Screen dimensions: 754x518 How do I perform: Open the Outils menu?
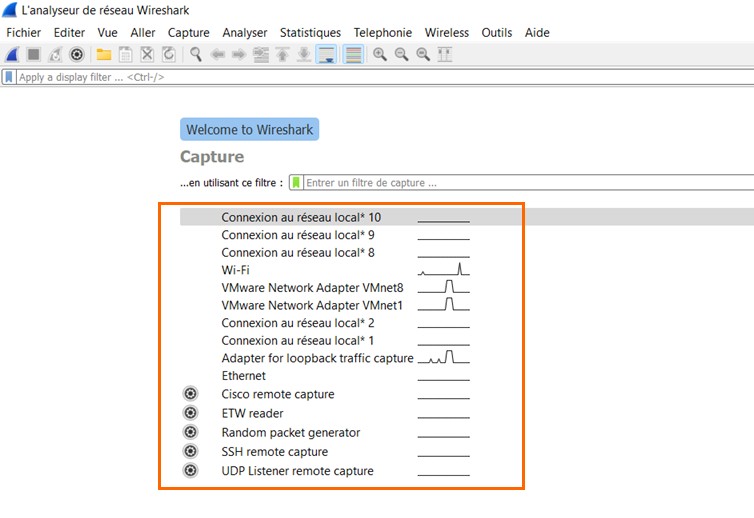pos(497,33)
